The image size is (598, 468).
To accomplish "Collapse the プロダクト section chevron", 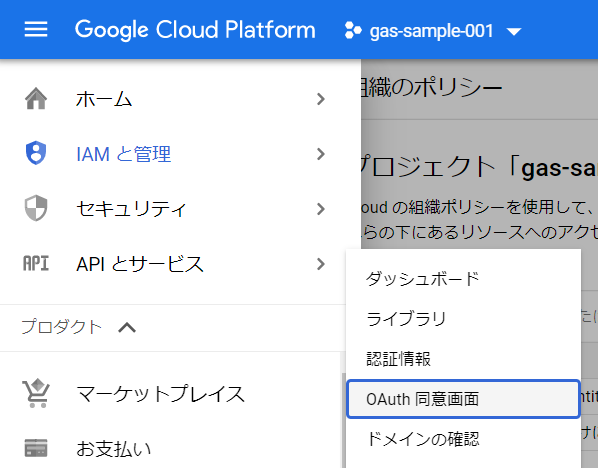I will click(x=127, y=327).
